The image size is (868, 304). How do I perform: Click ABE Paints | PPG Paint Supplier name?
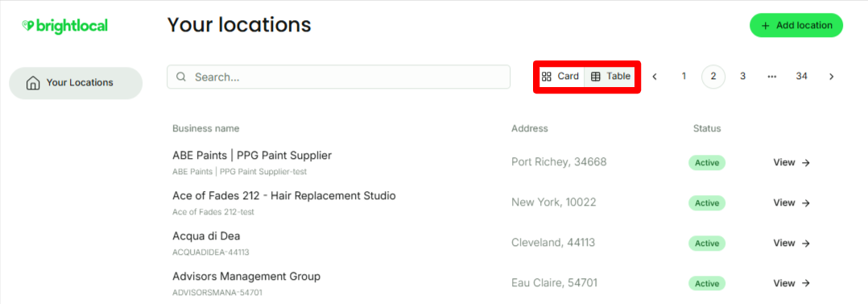tap(252, 156)
